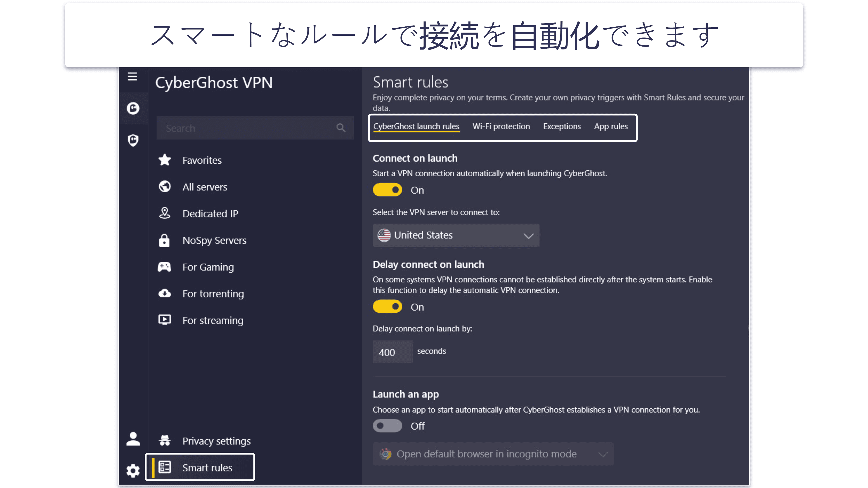Viewport: 868px width, 488px height.
Task: Select For torrenting servers
Action: coord(213,294)
